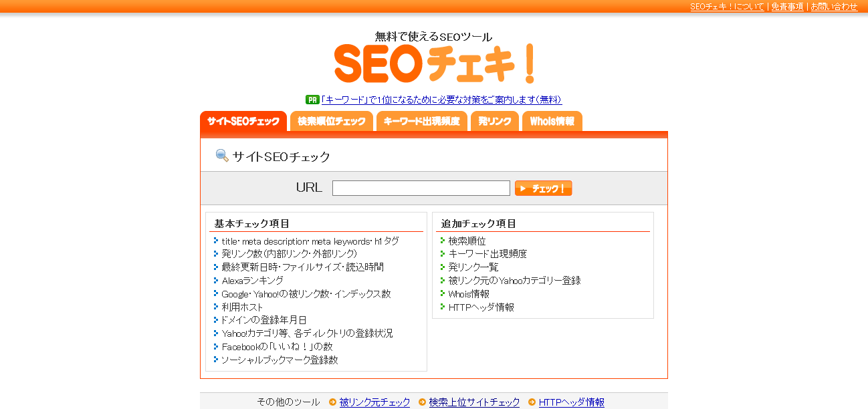Click the 発リンク一覧 item
The image size is (868, 409).
[473, 267]
